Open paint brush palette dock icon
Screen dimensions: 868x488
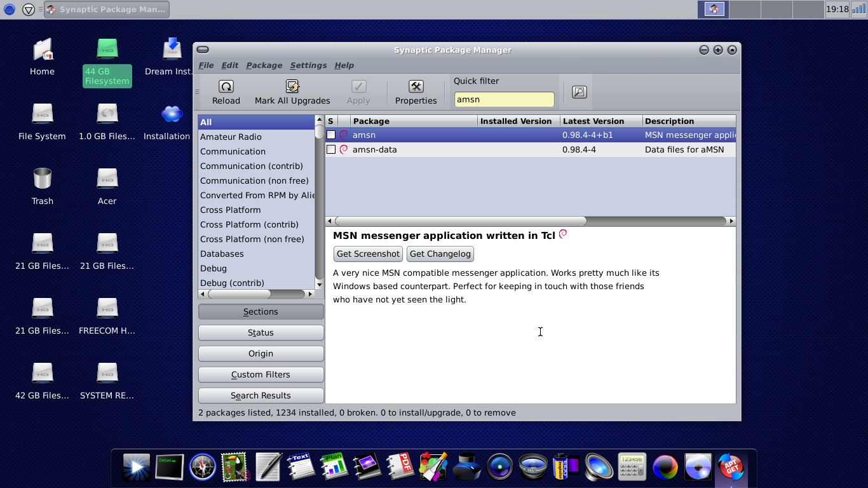[x=433, y=468]
